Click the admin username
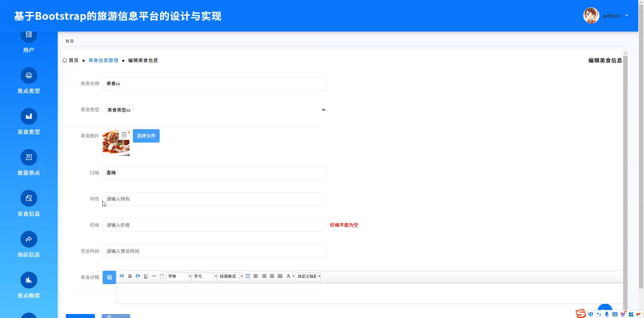The image size is (644, 318). tap(611, 16)
